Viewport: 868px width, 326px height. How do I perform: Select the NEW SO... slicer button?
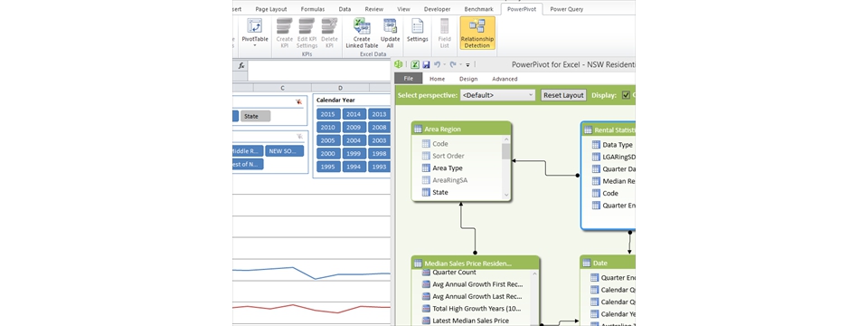click(284, 151)
